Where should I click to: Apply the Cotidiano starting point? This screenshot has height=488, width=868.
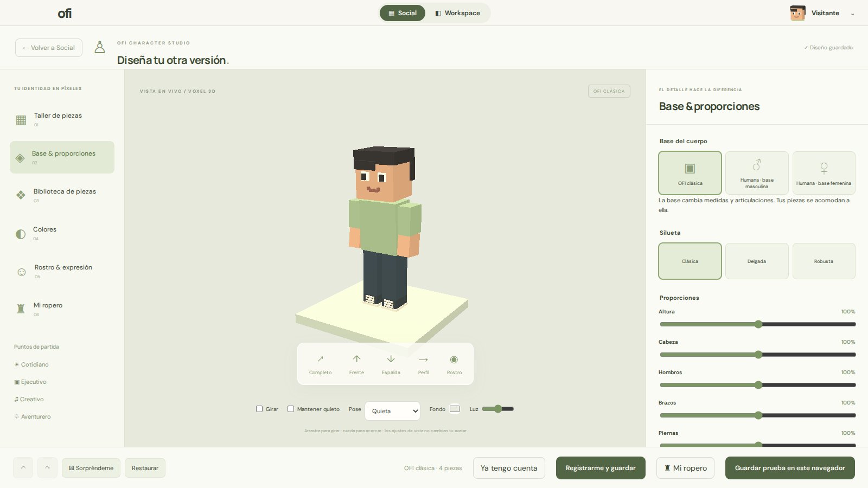point(31,364)
